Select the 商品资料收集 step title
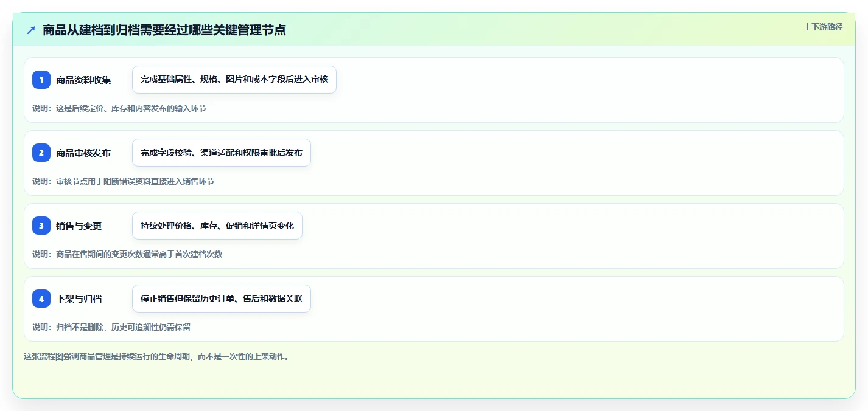The height and width of the screenshot is (411, 868). click(83, 80)
